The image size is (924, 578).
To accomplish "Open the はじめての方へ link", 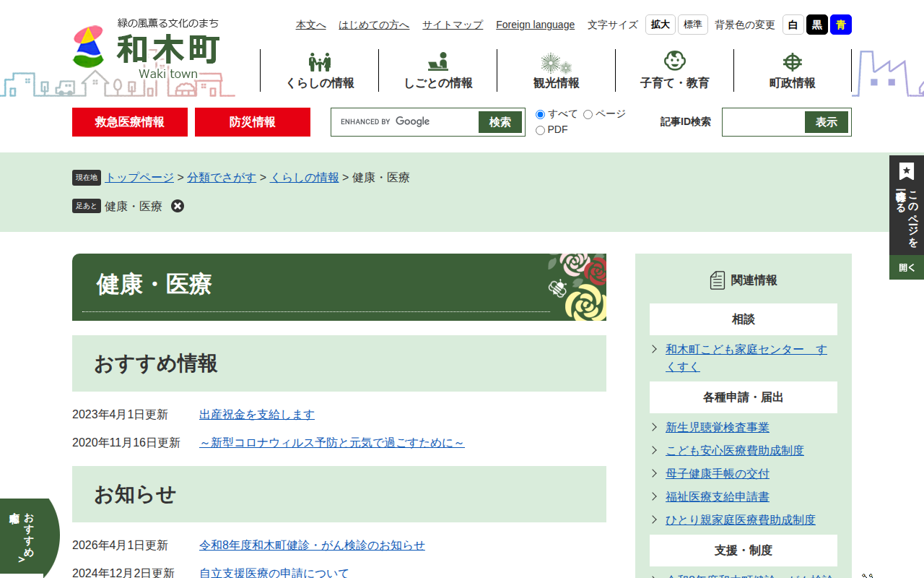I will (374, 25).
